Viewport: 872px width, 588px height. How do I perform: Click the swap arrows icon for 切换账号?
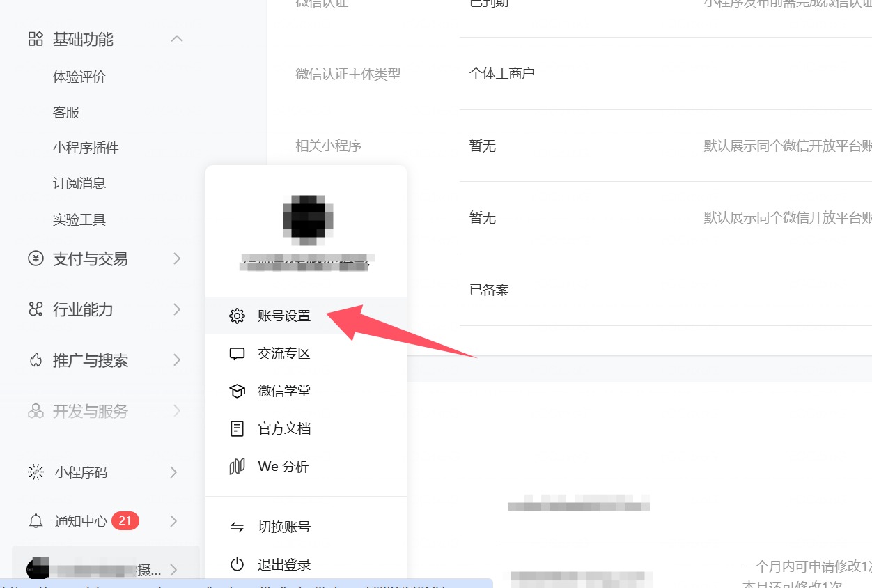click(x=238, y=527)
